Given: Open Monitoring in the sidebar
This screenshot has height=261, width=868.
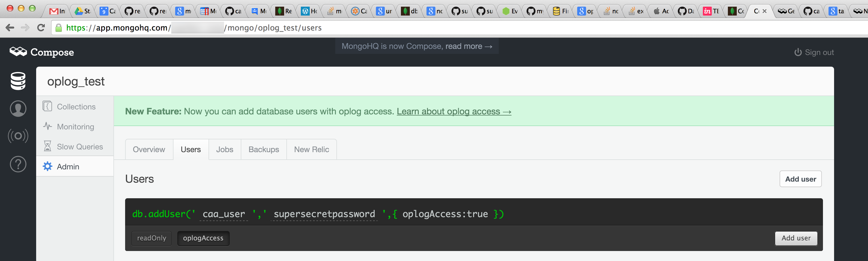Looking at the screenshot, I should (x=75, y=126).
